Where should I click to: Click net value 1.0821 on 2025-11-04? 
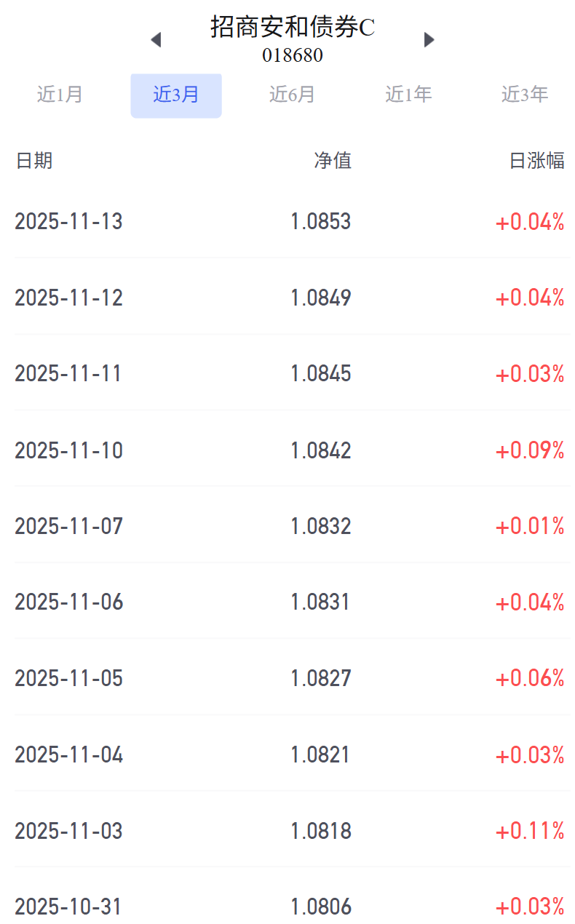pyautogui.click(x=321, y=754)
